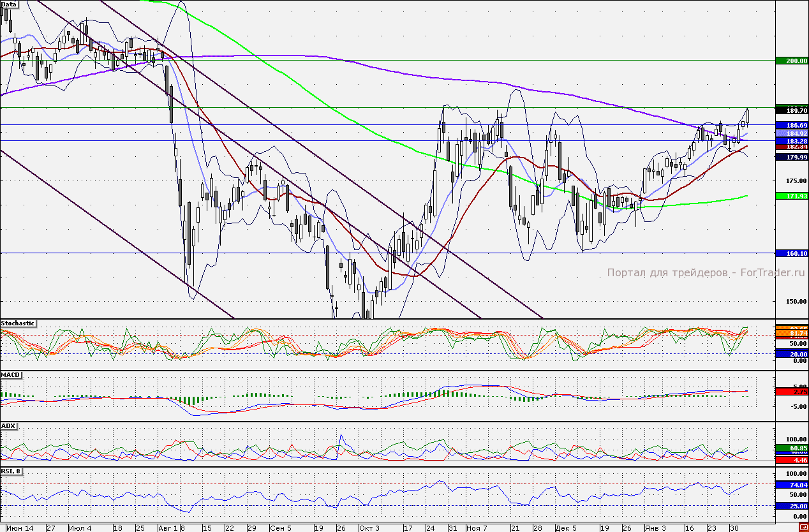
Task: Click the 'Окт 3' date on time axis
Action: coord(369,528)
